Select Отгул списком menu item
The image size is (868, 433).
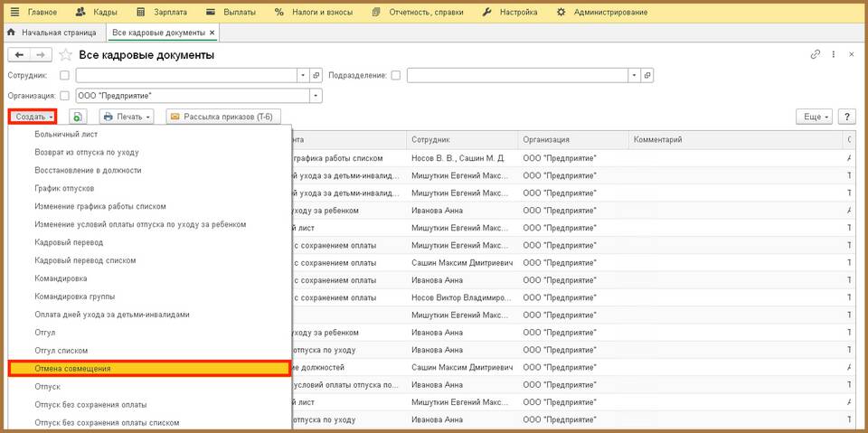coord(149,351)
